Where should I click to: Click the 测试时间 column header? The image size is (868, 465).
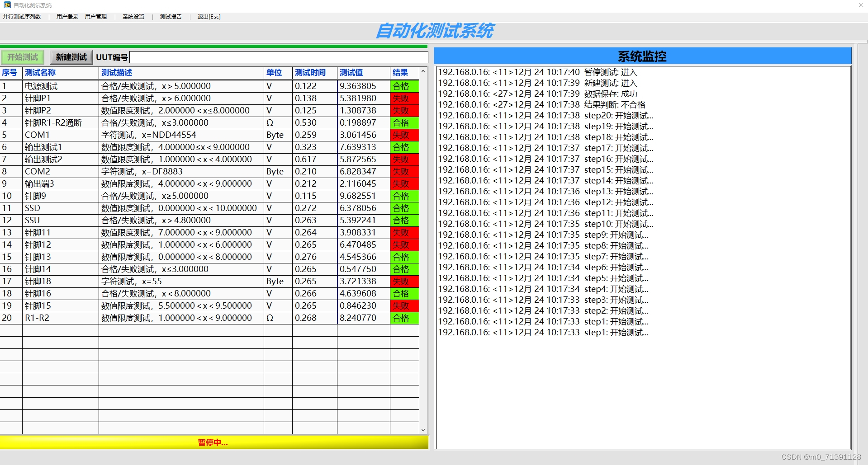(x=315, y=73)
